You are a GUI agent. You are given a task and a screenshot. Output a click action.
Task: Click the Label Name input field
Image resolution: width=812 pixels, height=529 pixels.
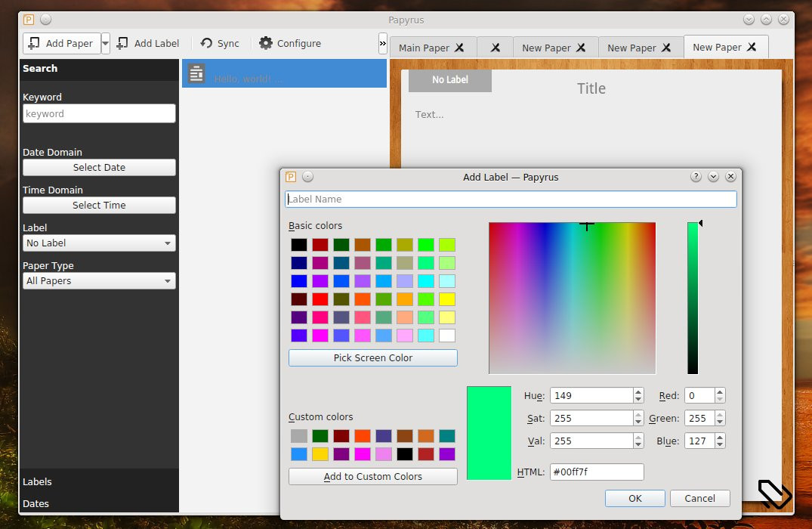click(x=511, y=199)
